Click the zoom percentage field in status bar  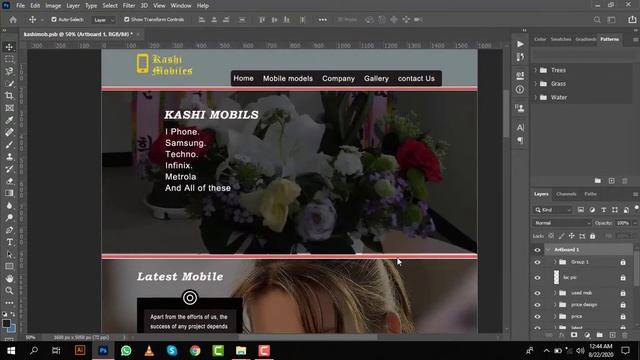(31, 338)
